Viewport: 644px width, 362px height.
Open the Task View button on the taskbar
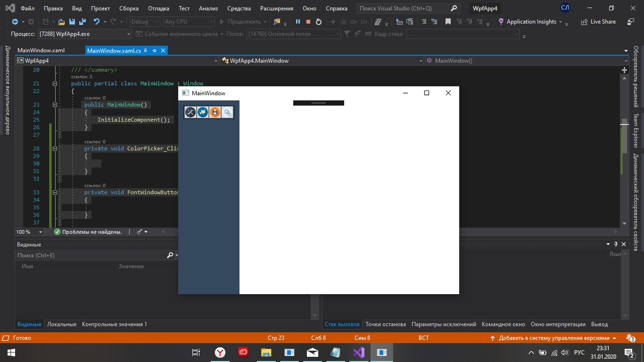coord(196,352)
